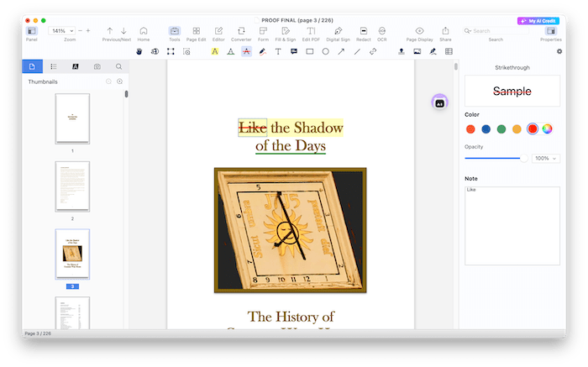Select the Underline annotation tool
588x367 pixels.
pos(231,52)
